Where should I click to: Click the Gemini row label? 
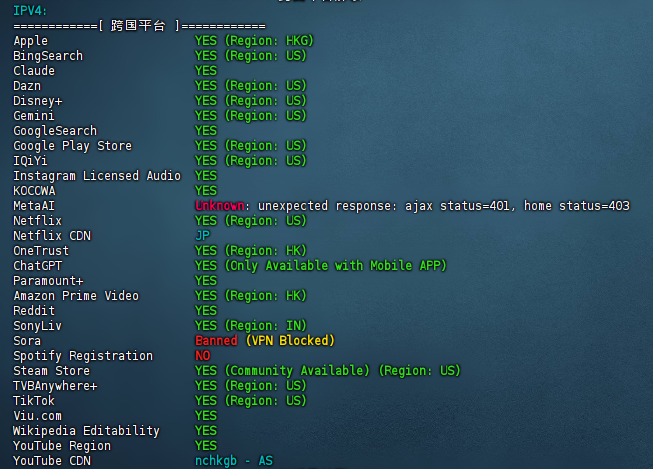click(x=34, y=116)
